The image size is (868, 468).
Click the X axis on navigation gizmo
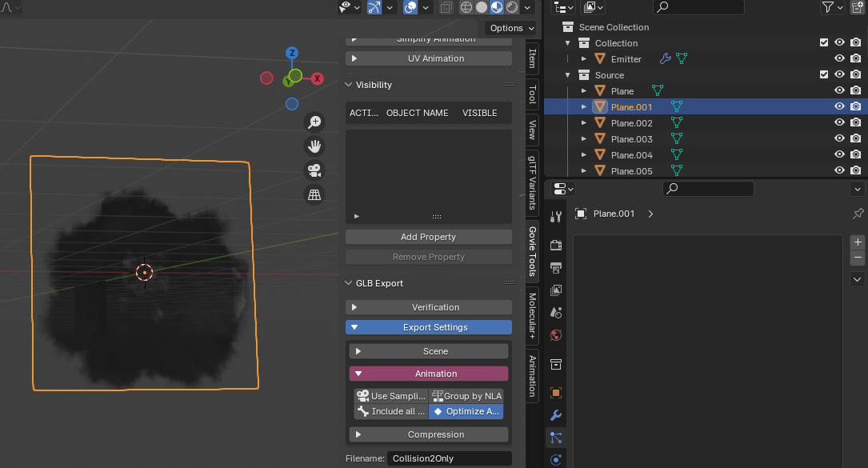pyautogui.click(x=317, y=78)
